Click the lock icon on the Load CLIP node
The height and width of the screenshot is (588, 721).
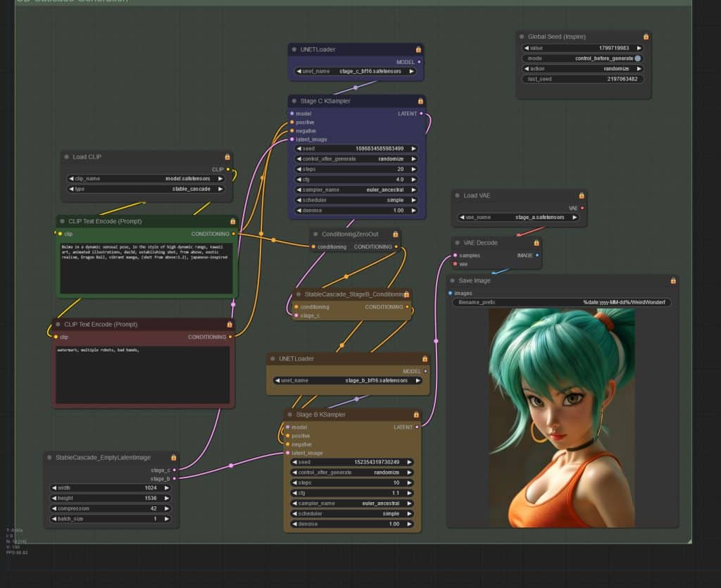(227, 157)
